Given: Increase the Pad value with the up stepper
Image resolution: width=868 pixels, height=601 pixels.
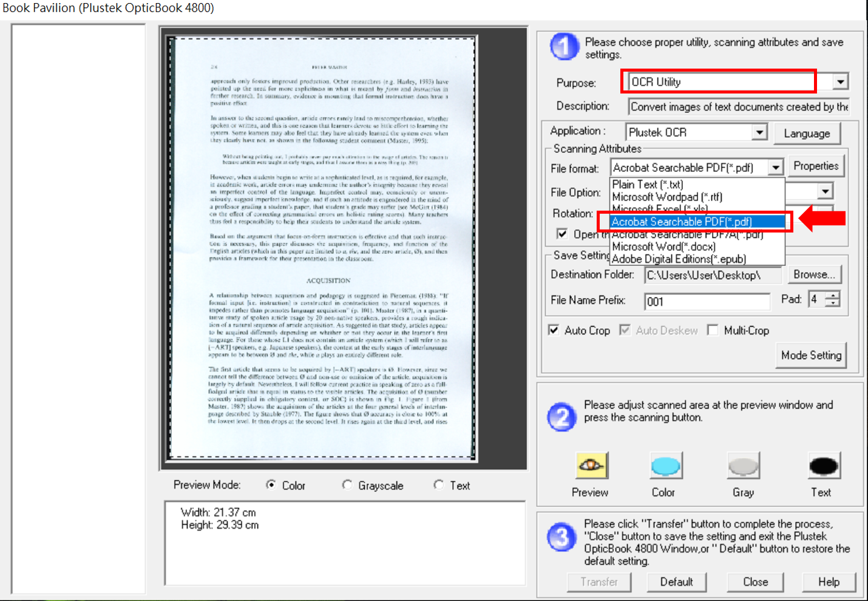Looking at the screenshot, I should [834, 295].
